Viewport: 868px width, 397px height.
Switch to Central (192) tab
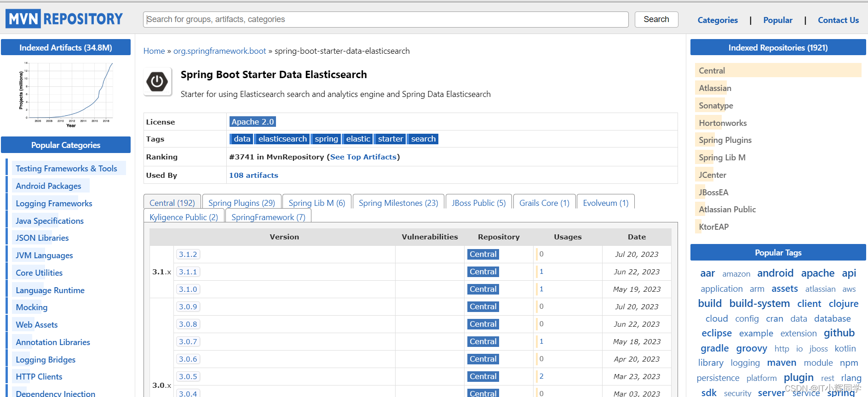click(x=172, y=203)
